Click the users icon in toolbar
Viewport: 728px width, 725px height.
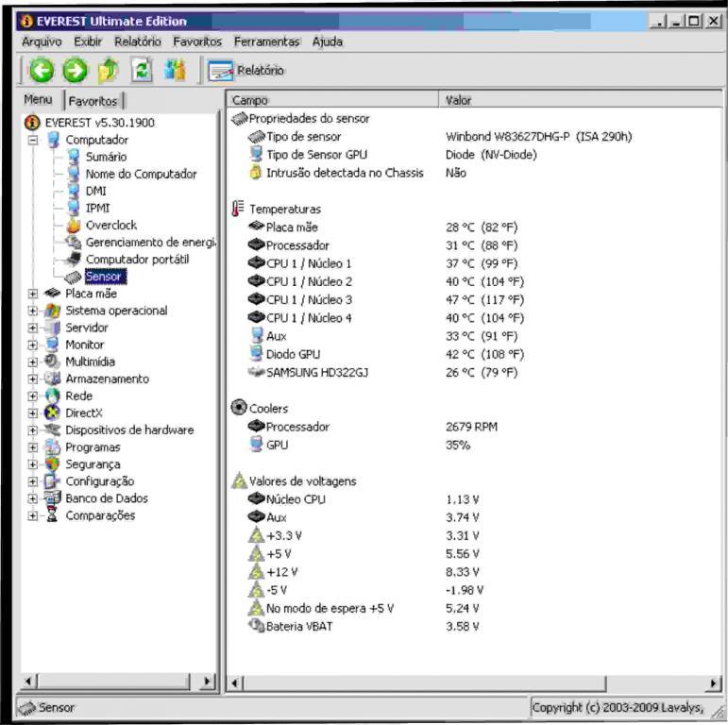click(x=175, y=71)
